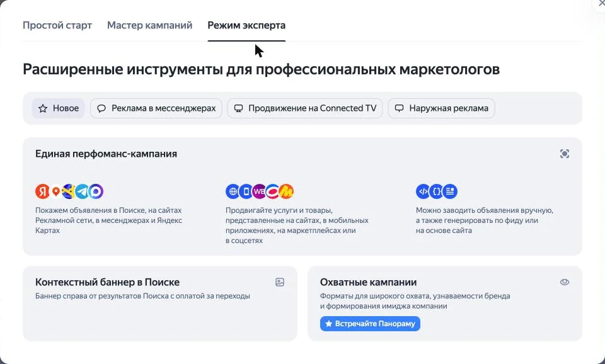605x364 pixels.
Task: Open the Охватные кампании card
Action: [x=444, y=304]
